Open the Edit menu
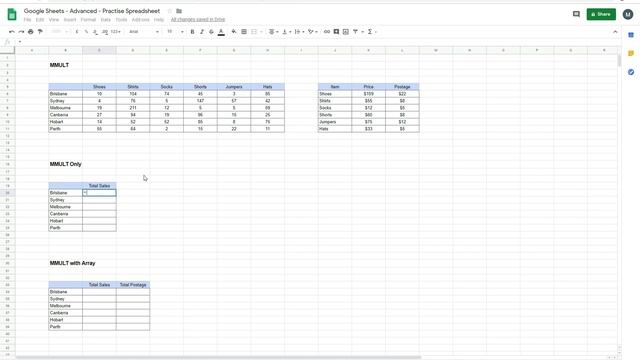The image size is (640, 360). 40,20
